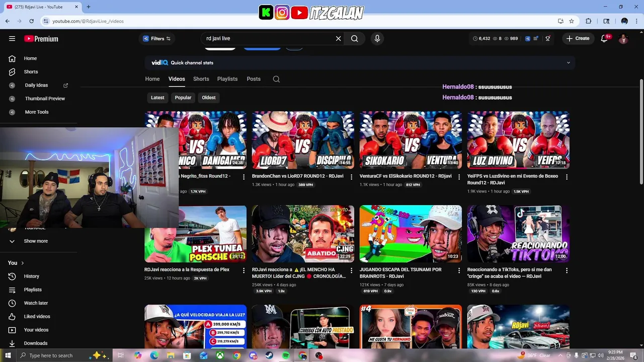Open more options for YeiFPS vs Luzdivino

[567, 177]
